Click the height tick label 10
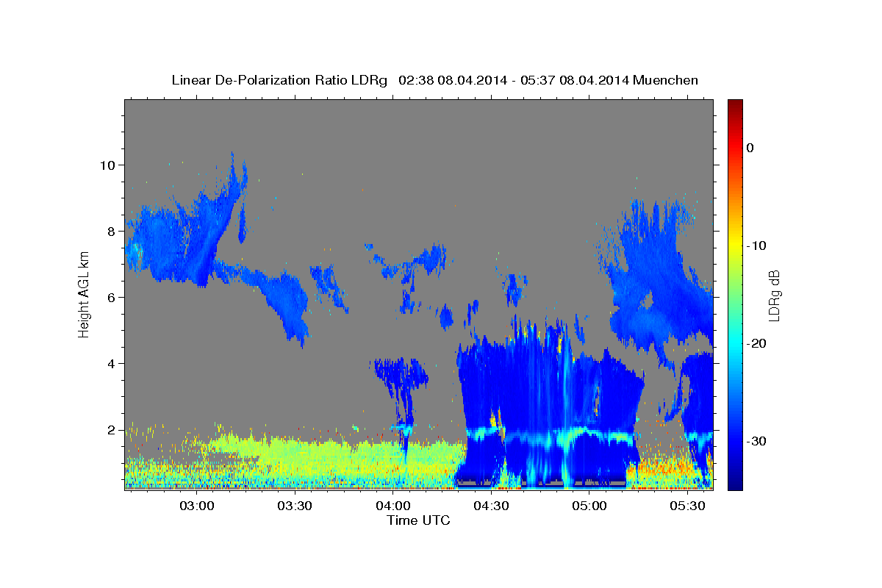Viewport: 882px width, 588px height. tap(109, 165)
